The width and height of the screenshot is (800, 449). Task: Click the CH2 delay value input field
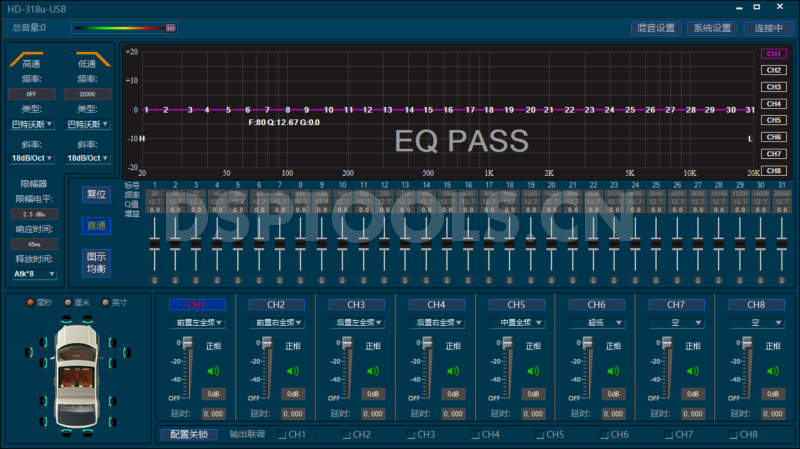(293, 413)
